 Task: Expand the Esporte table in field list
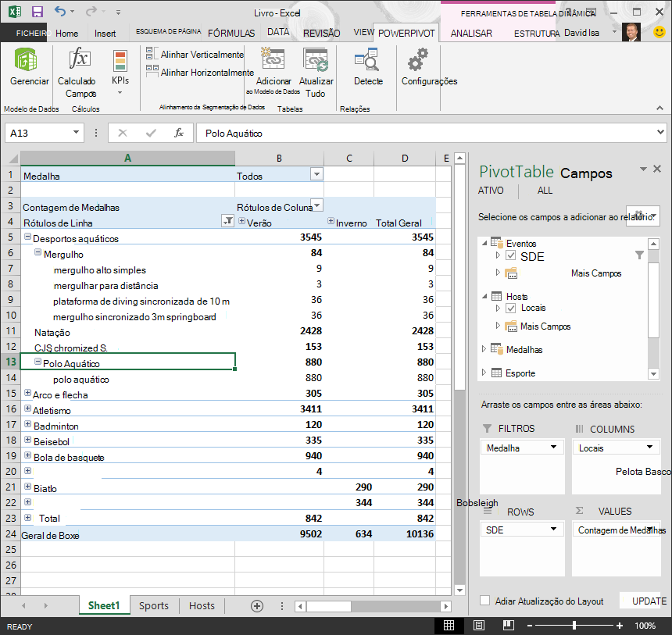(x=484, y=373)
